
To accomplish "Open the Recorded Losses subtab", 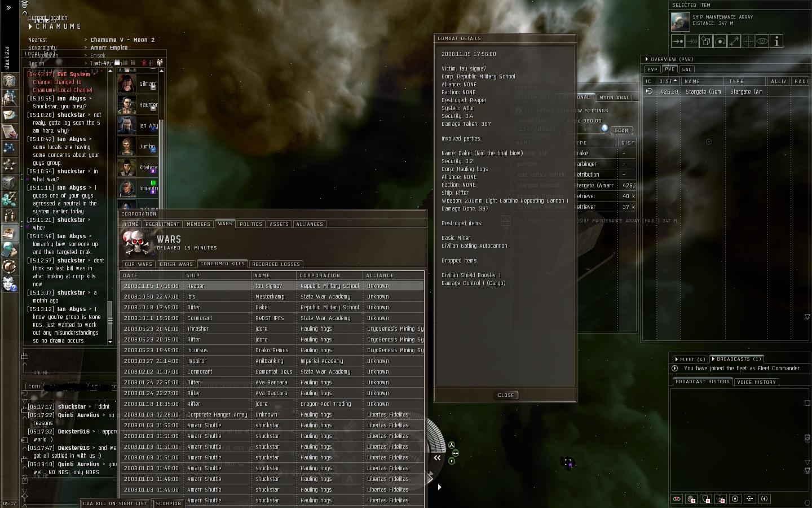I will pos(276,264).
